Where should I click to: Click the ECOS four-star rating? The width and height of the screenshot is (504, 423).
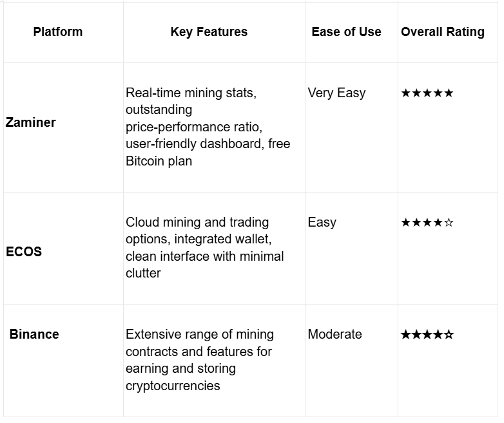click(427, 223)
